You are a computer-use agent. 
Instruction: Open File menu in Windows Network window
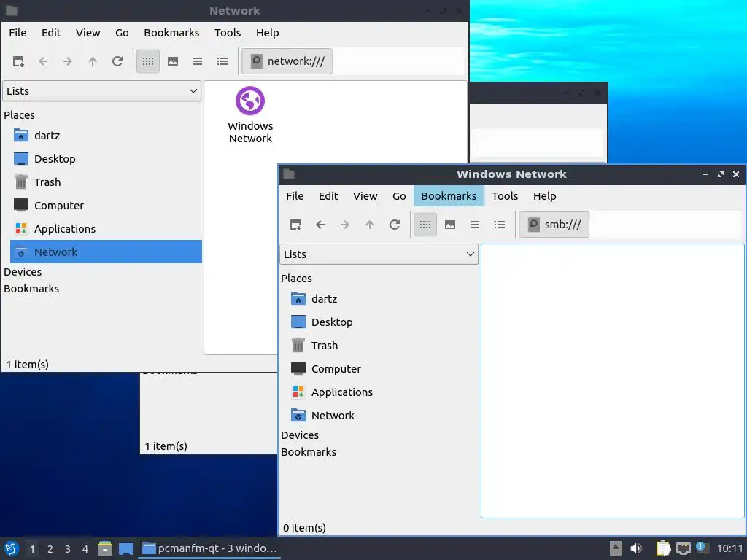(x=295, y=195)
